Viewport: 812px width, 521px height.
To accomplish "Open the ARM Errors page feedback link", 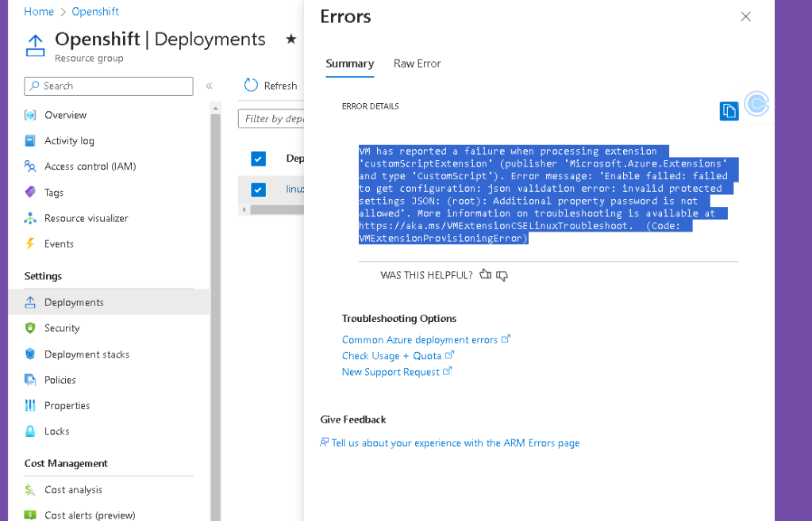I will pyautogui.click(x=455, y=442).
